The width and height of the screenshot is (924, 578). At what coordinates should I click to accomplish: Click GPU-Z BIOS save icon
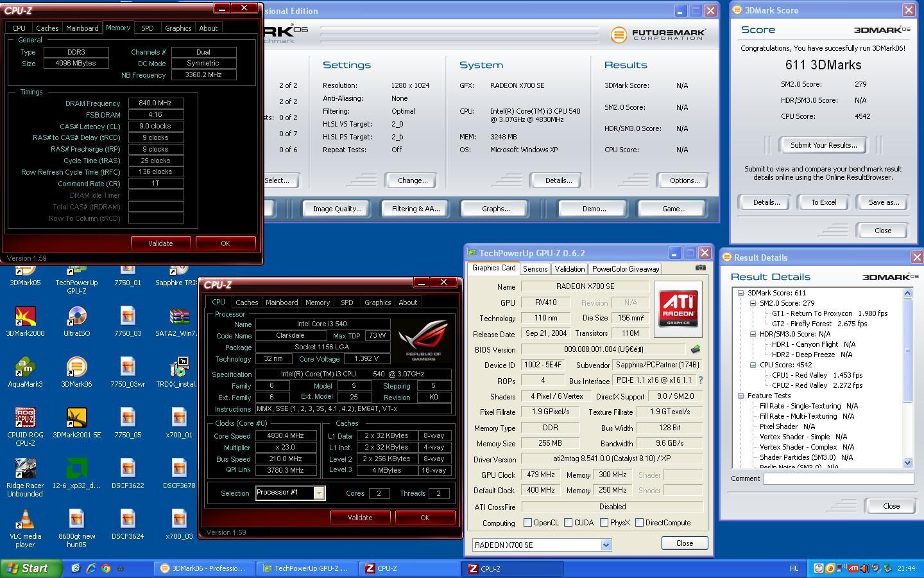point(695,349)
